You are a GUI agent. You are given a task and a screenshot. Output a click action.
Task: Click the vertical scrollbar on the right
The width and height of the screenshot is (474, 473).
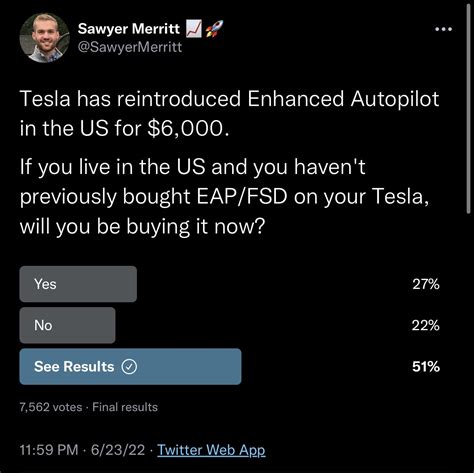[x=468, y=110]
